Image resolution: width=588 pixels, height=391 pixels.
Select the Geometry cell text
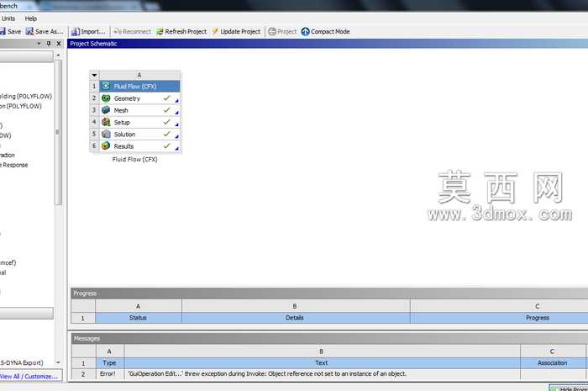coord(127,98)
